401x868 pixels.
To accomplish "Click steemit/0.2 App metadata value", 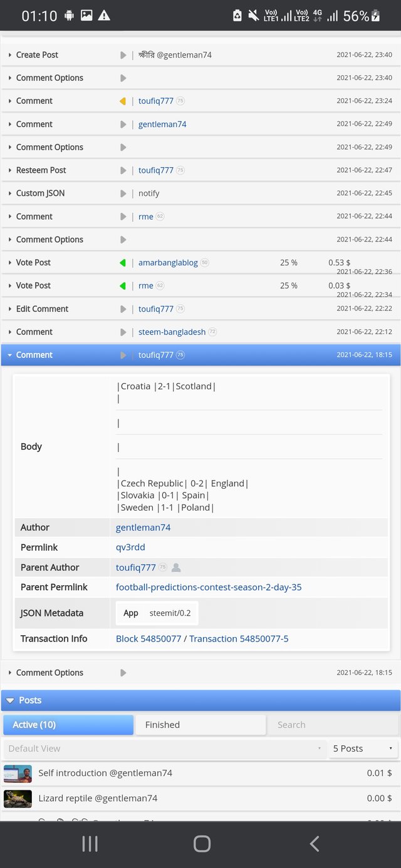I will [170, 613].
